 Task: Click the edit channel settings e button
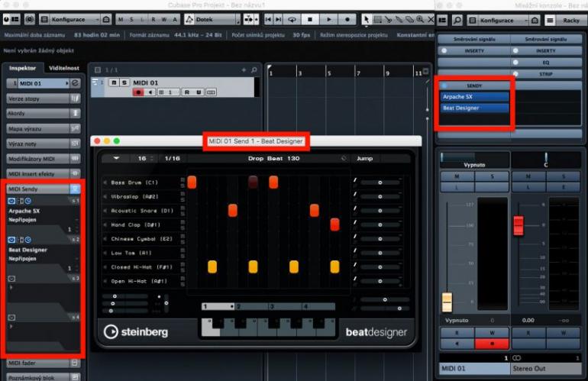76,83
